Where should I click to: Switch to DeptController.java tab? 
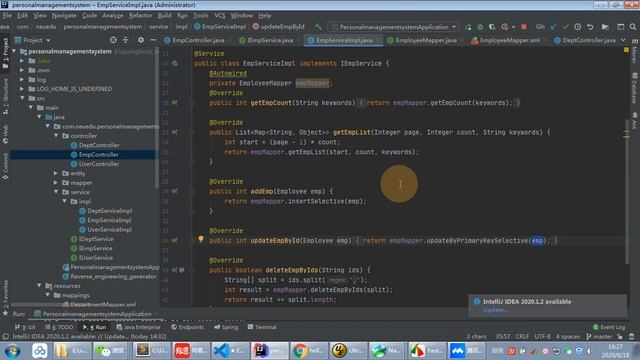[585, 40]
